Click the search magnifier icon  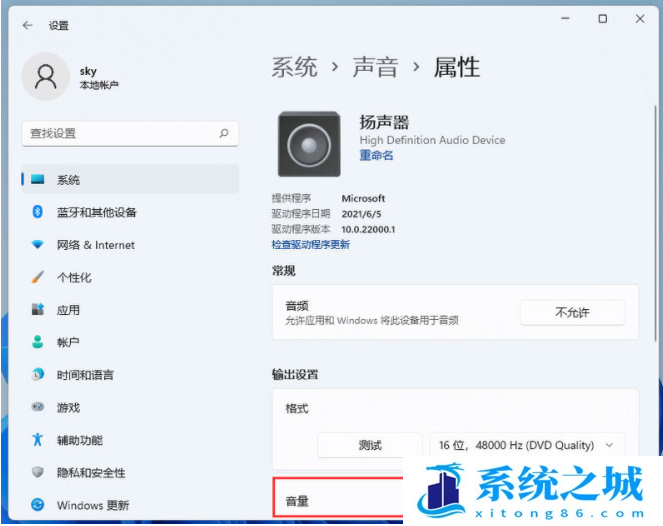pyautogui.click(x=223, y=133)
